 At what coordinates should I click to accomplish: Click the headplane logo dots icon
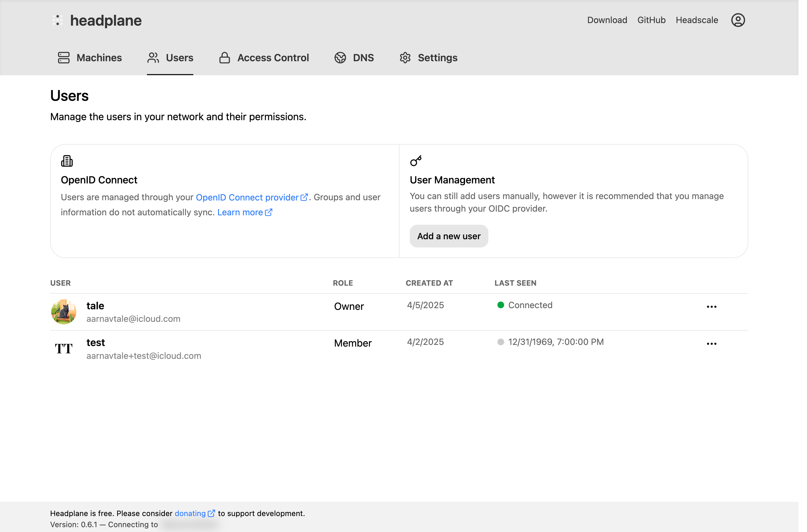pyautogui.click(x=58, y=20)
